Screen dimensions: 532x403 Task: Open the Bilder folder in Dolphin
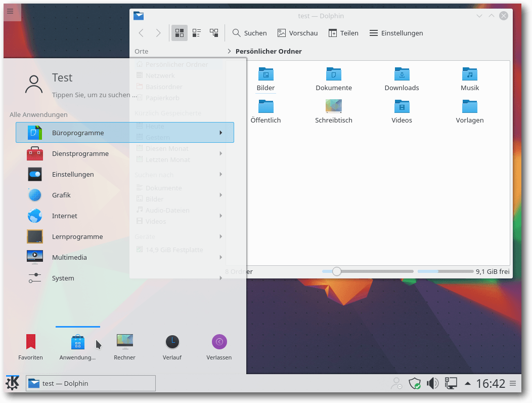point(265,79)
